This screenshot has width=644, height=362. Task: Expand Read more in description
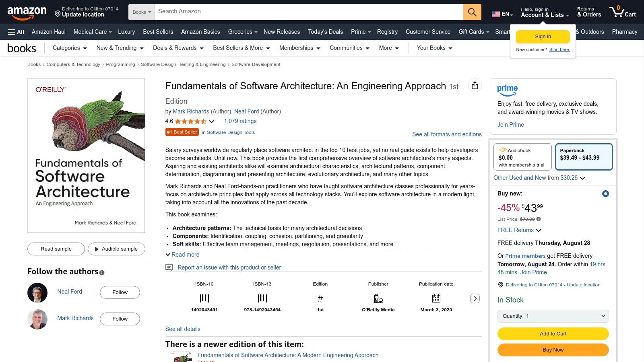click(182, 255)
